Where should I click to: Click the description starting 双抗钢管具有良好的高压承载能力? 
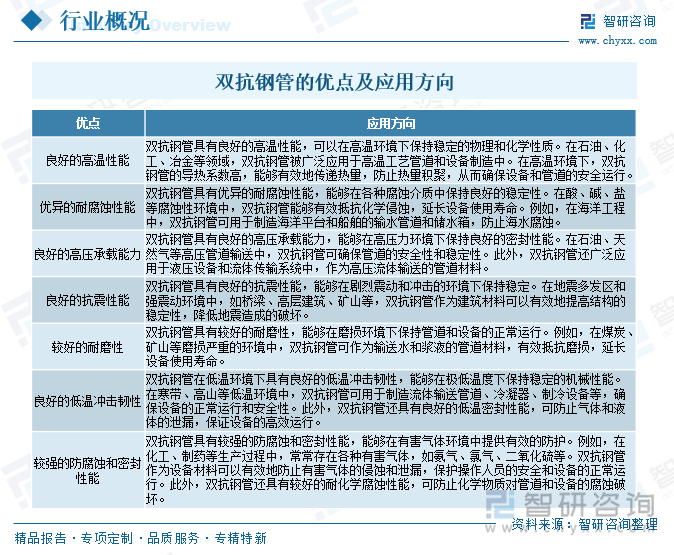(390, 254)
